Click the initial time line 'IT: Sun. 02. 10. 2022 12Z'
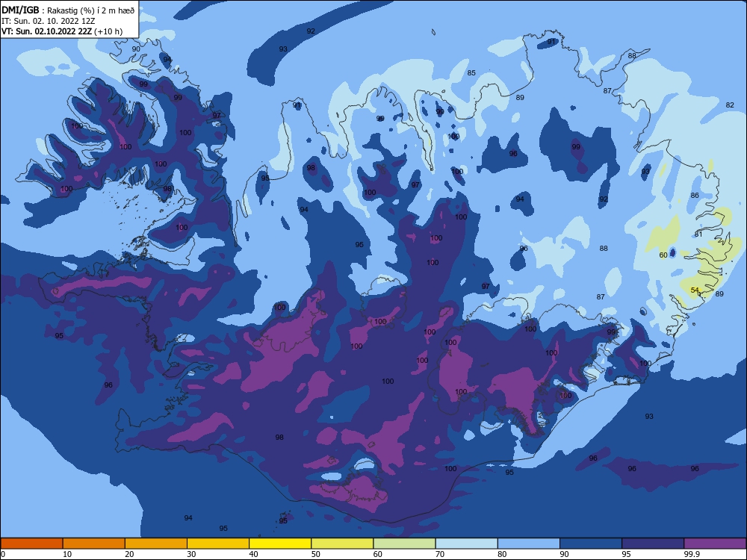Screen dimensions: 747x560 coord(48,22)
